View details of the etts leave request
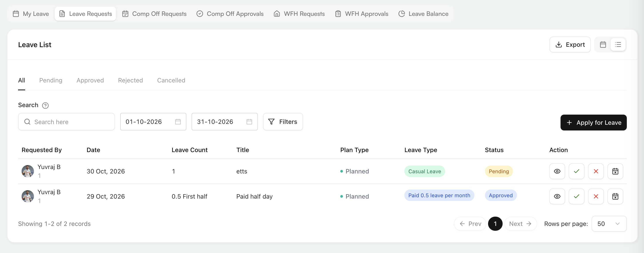The width and height of the screenshot is (644, 253). pyautogui.click(x=557, y=171)
